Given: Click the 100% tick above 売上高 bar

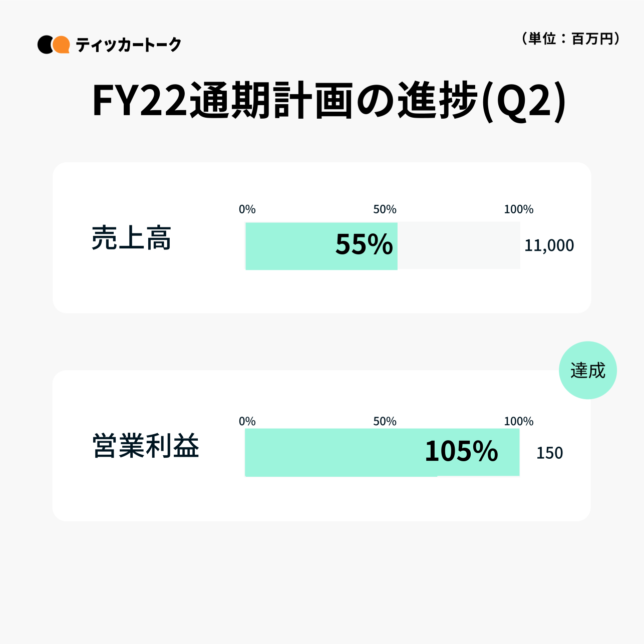Looking at the screenshot, I should click(x=518, y=209).
